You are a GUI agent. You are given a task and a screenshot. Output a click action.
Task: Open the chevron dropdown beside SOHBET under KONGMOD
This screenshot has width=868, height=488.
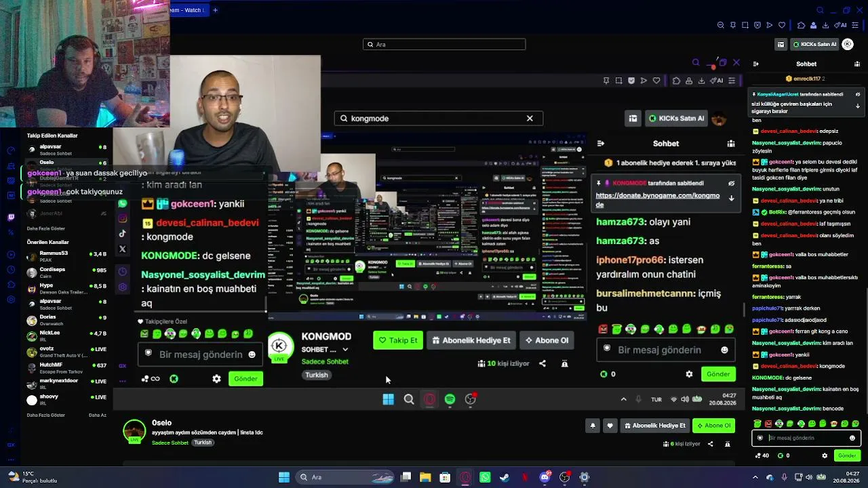coord(345,350)
